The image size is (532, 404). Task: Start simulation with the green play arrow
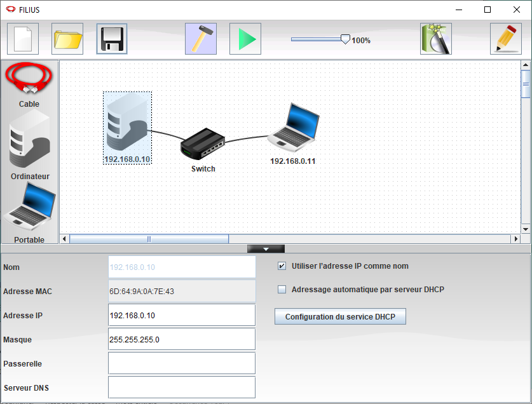[245, 39]
